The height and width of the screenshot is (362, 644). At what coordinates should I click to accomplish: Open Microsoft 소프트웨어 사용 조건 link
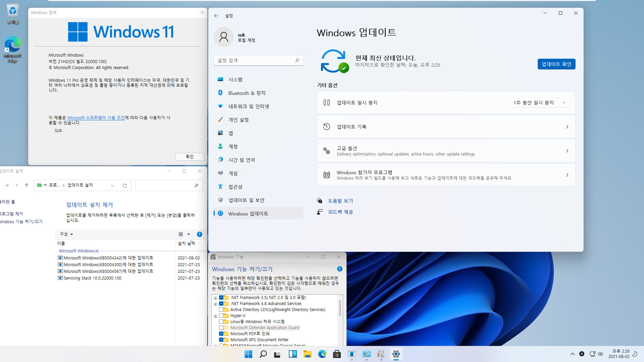pos(96,118)
